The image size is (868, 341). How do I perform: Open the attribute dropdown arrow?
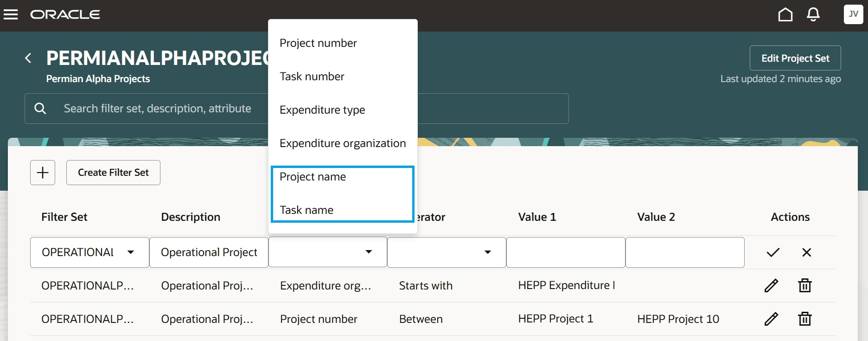point(369,252)
